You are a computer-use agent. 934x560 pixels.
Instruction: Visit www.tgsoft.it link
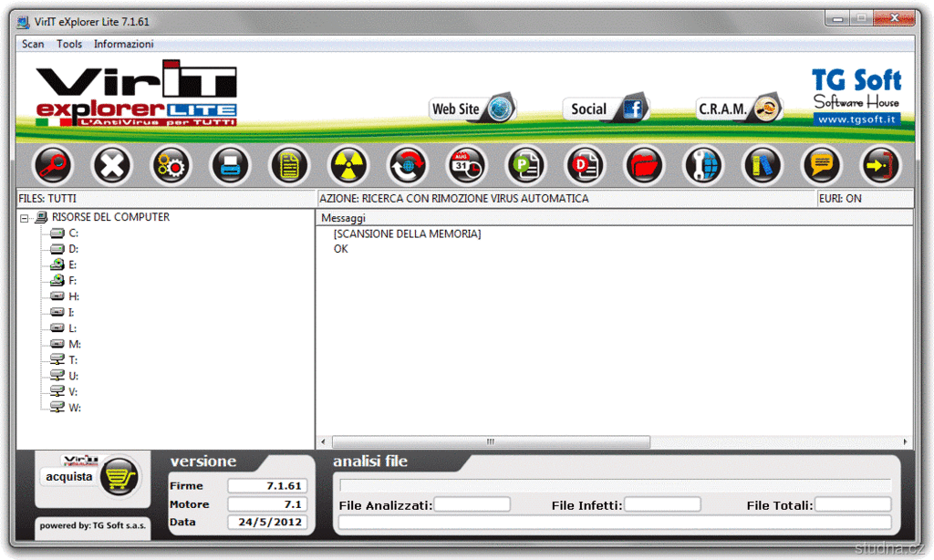tap(856, 119)
